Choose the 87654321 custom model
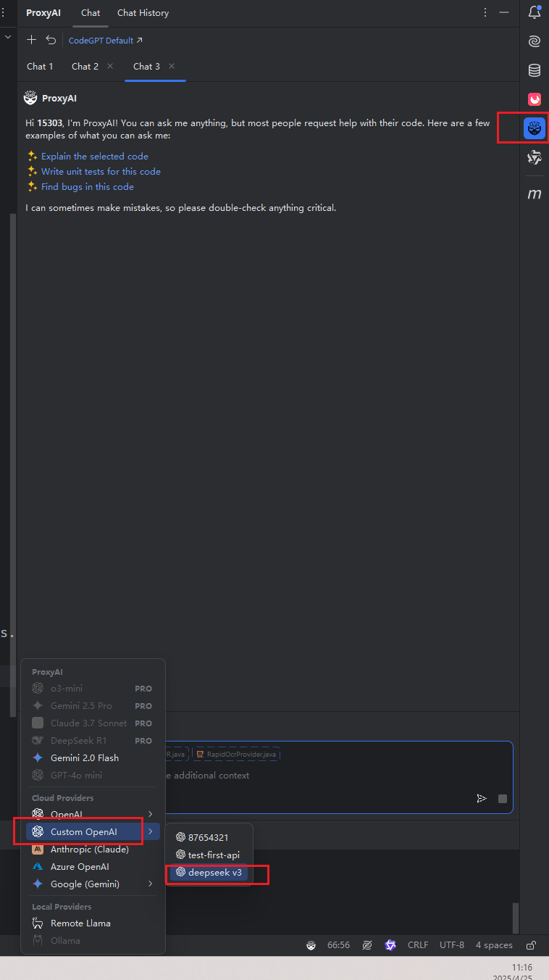The height and width of the screenshot is (980, 549). 209,838
